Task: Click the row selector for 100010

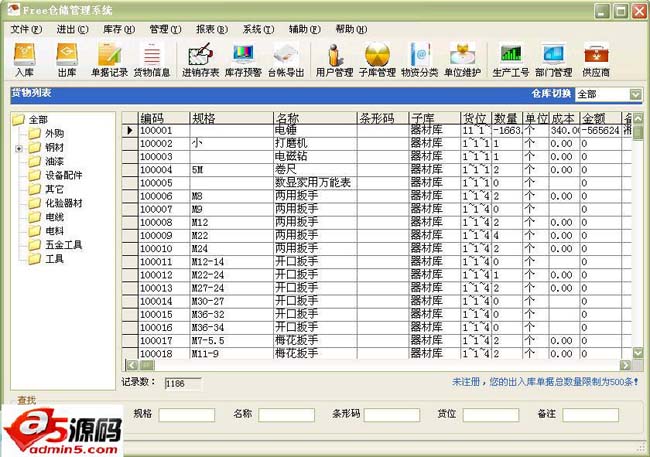Action: point(130,249)
